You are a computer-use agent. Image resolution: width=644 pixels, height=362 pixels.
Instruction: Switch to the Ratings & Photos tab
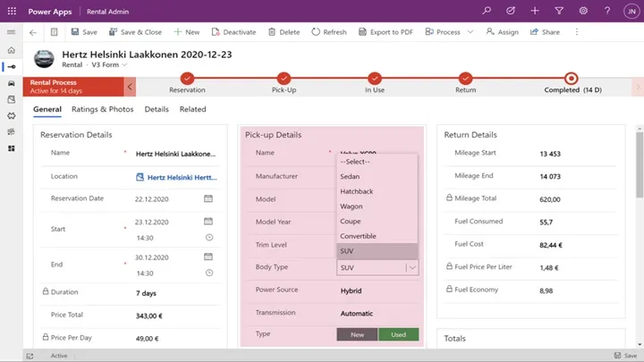(x=103, y=109)
